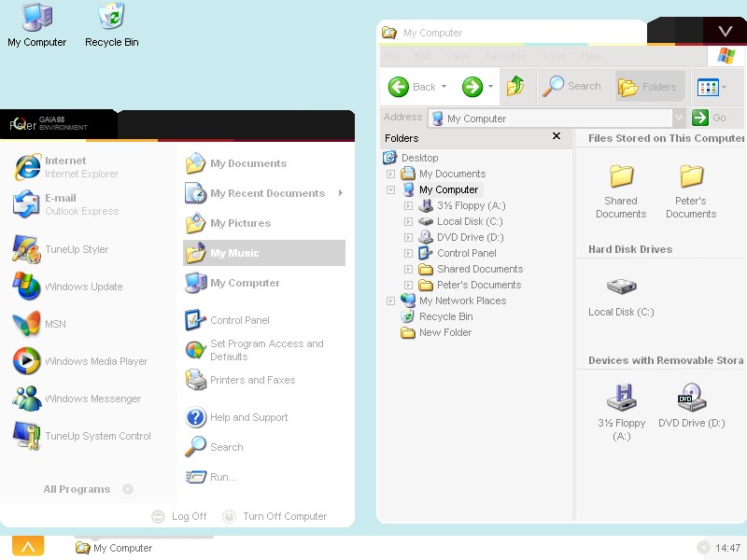
Task: Expand My Network Places tree node
Action: [x=390, y=301]
